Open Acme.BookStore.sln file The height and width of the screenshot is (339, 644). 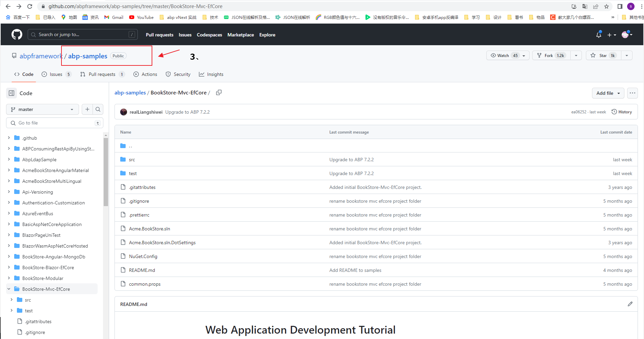click(150, 229)
